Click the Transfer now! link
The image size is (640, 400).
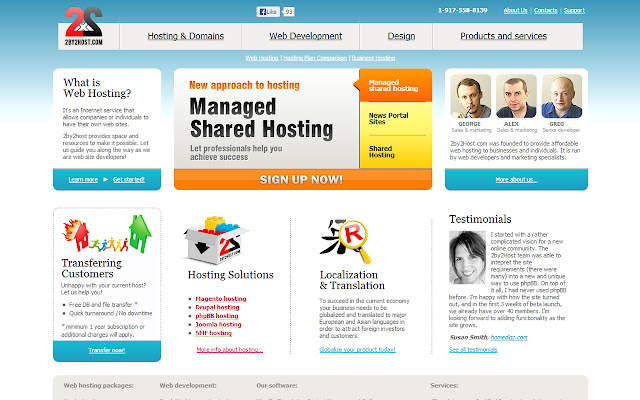click(x=107, y=350)
